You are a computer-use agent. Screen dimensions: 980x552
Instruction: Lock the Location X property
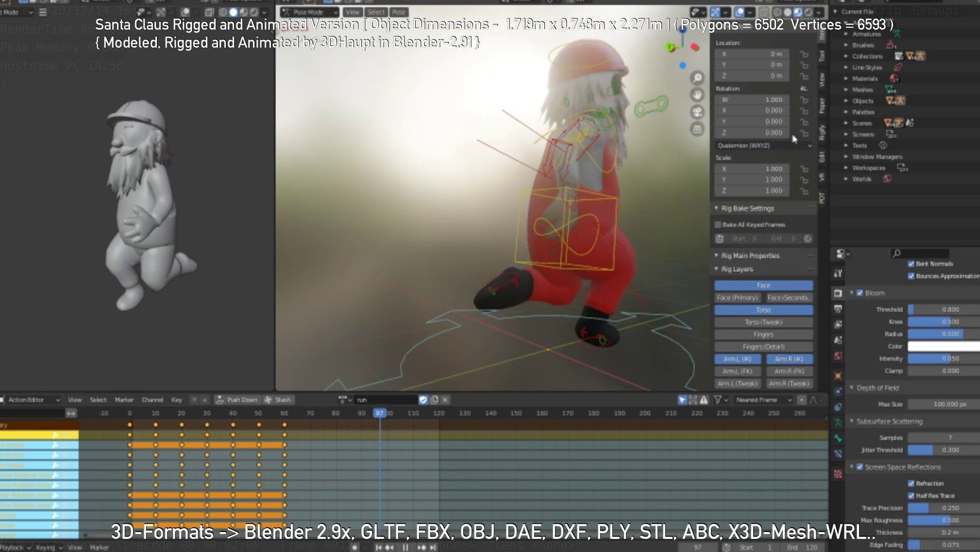pos(804,54)
